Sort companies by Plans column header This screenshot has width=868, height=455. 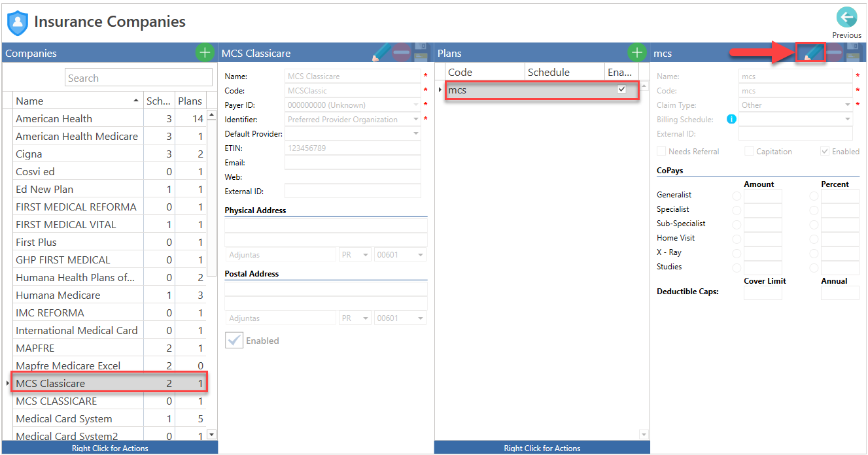pos(191,101)
